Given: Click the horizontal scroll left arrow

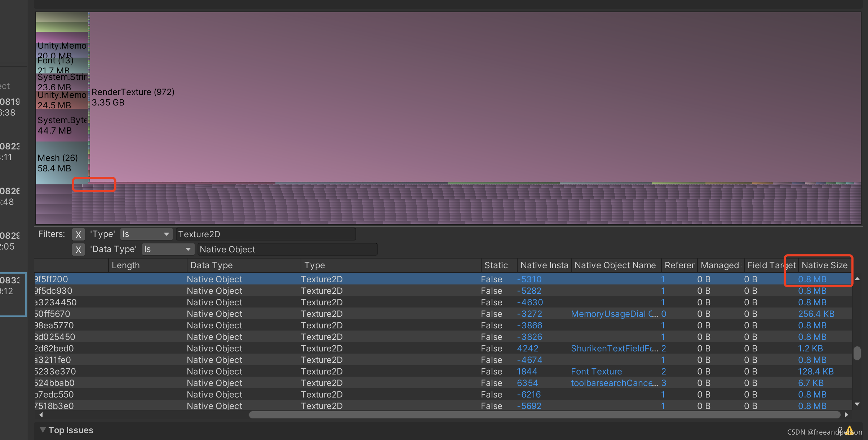Looking at the screenshot, I should click(41, 415).
